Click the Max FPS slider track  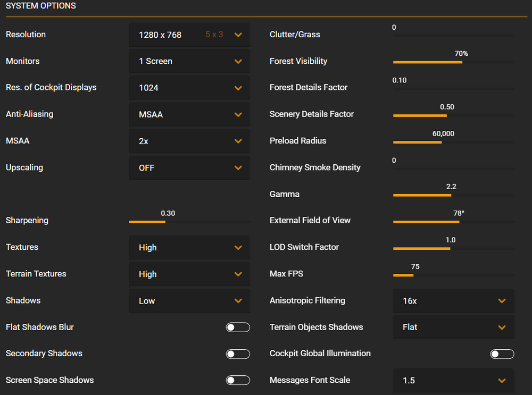(452, 275)
